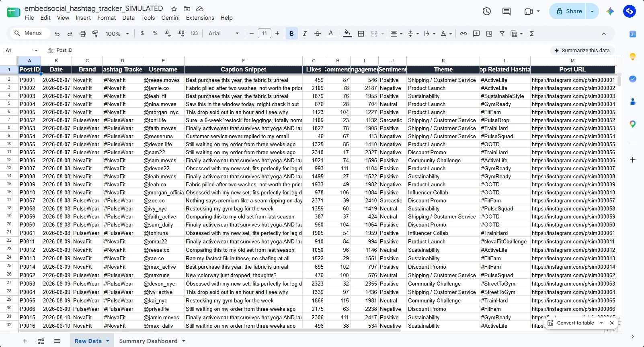Move document folder icon
The height and width of the screenshot is (347, 644).
pyautogui.click(x=187, y=8)
